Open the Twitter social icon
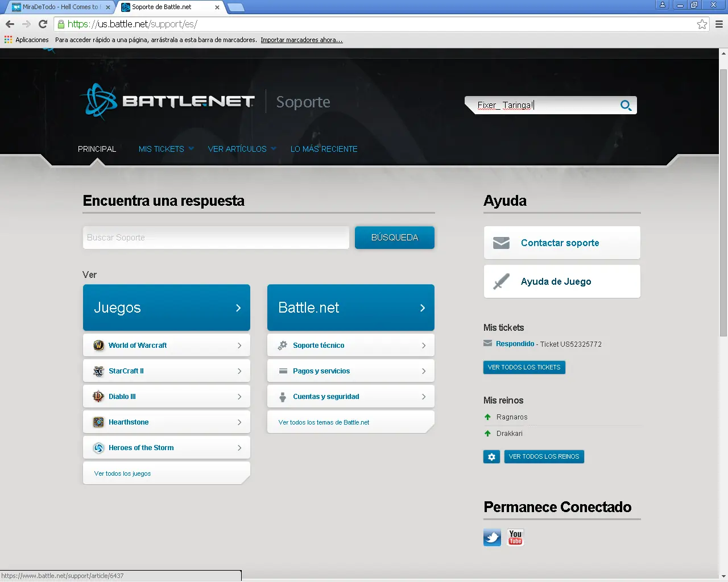 point(492,537)
